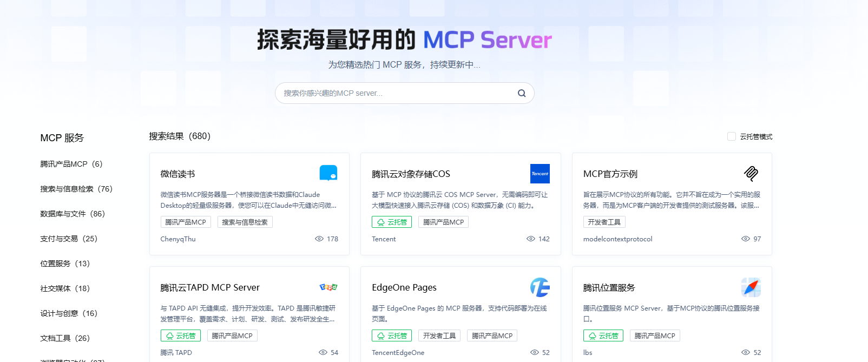Screen dimensions: 868x362
Task: Enable the 云托管模式 checkbox
Action: tap(732, 136)
